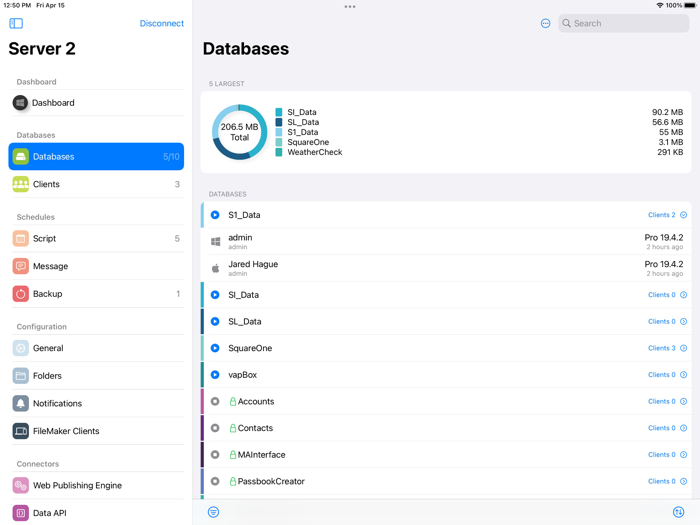This screenshot has height=525, width=700.
Task: Open the Script schedules section
Action: (x=96, y=238)
